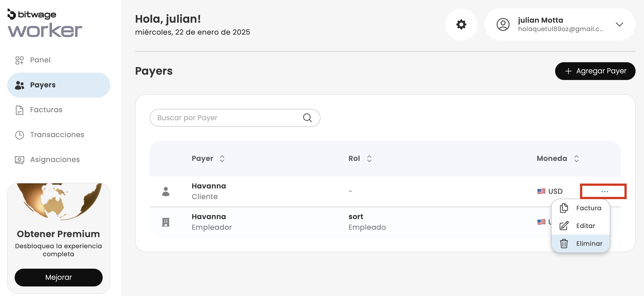Click the Transacciones clock icon
This screenshot has height=296, width=644.
tap(20, 135)
